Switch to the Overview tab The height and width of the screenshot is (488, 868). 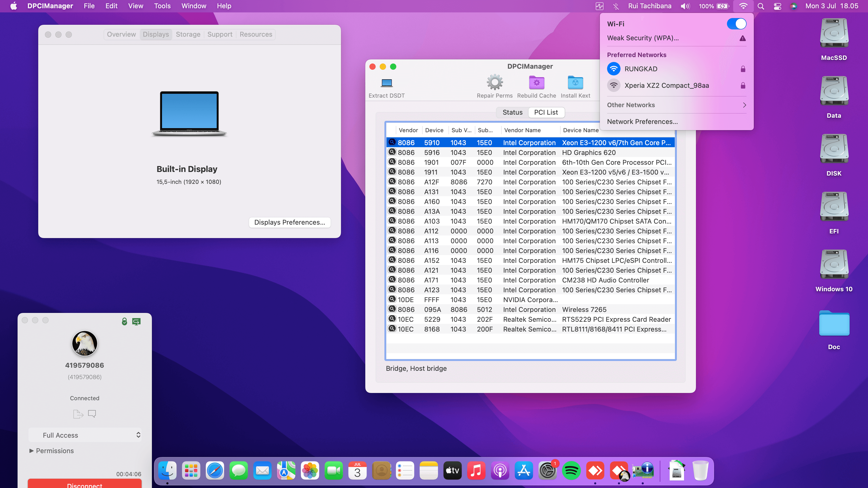click(121, 34)
